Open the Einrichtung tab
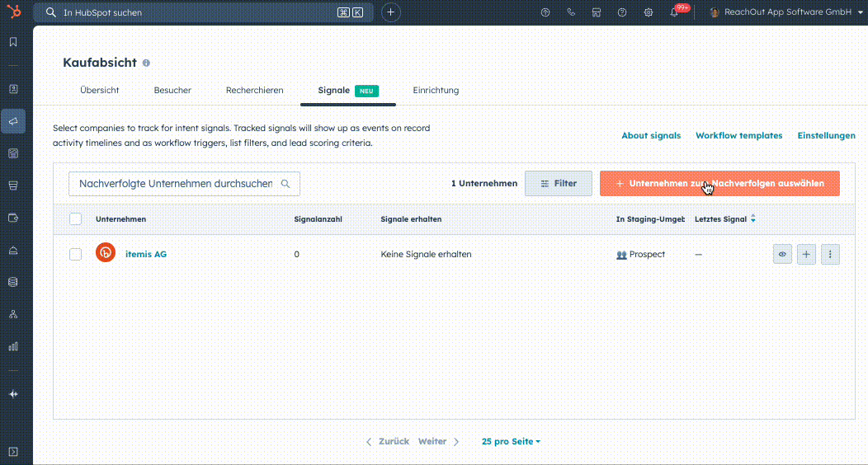Viewport: 868px width, 465px height. [x=436, y=91]
